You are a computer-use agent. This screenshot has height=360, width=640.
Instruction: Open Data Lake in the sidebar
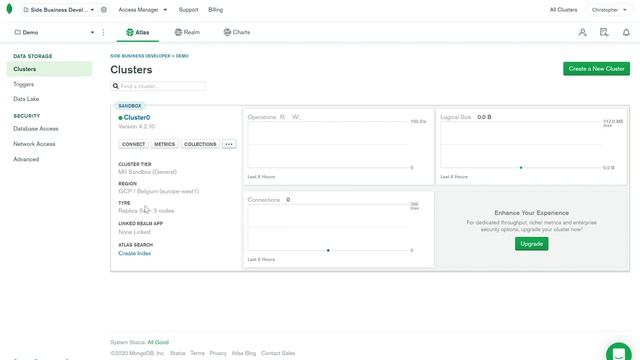tap(26, 99)
